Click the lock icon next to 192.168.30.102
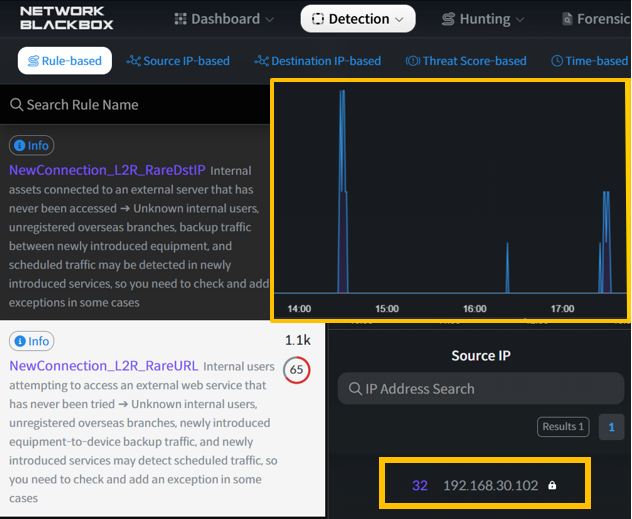The width and height of the screenshot is (632, 519). tap(552, 486)
